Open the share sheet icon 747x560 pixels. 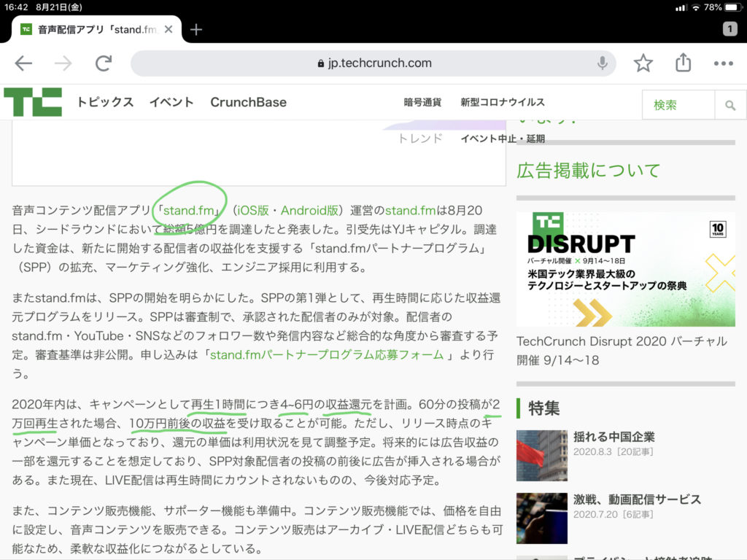pyautogui.click(x=683, y=63)
